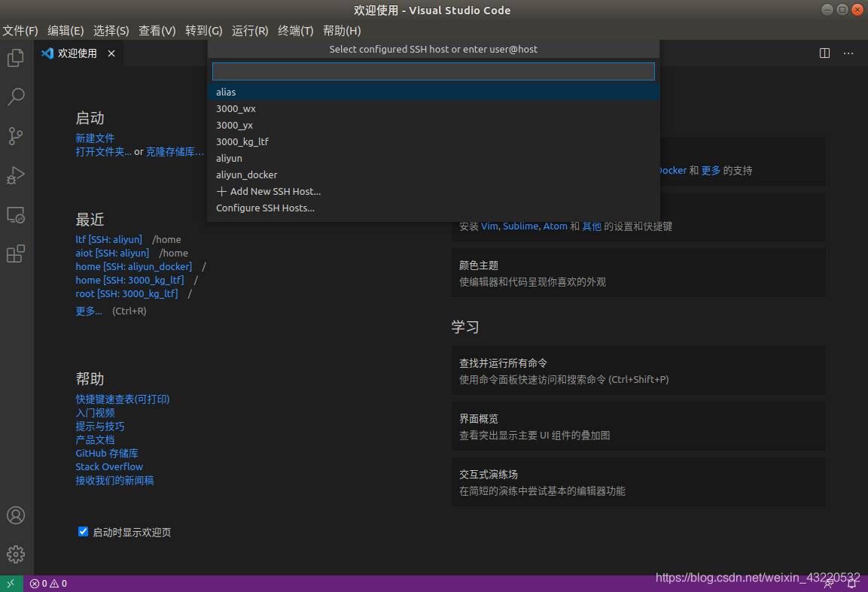Open the Search view in activity bar
The image size is (868, 592).
pos(16,97)
